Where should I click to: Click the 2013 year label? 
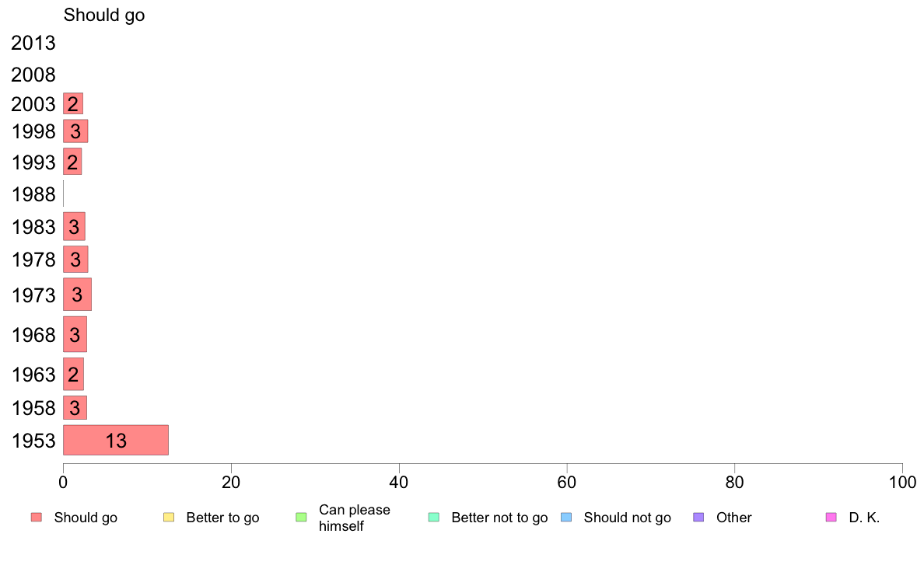33,43
